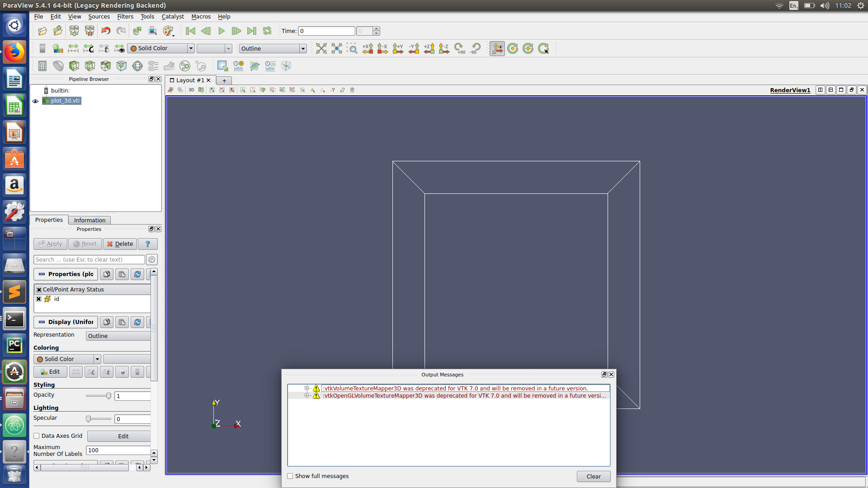The height and width of the screenshot is (488, 868).
Task: Click the Connect to server icon
Action: 74,31
